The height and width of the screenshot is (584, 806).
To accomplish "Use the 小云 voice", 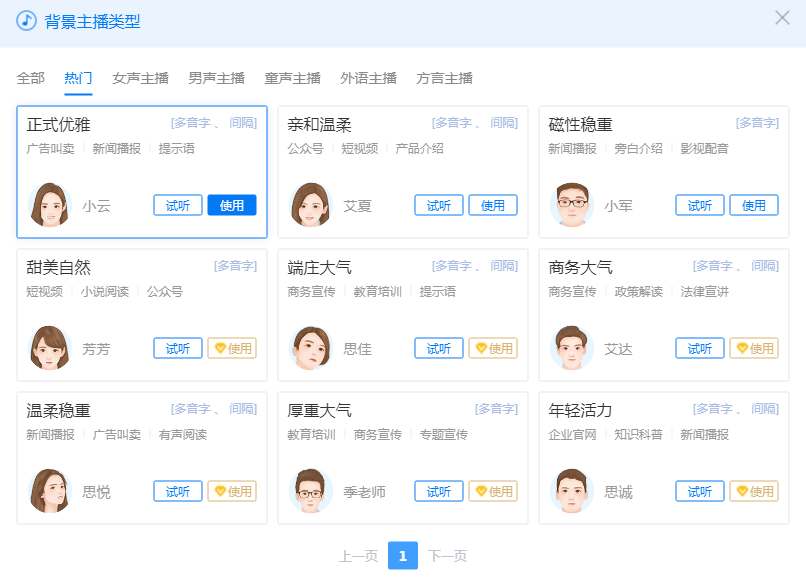I will [x=232, y=206].
